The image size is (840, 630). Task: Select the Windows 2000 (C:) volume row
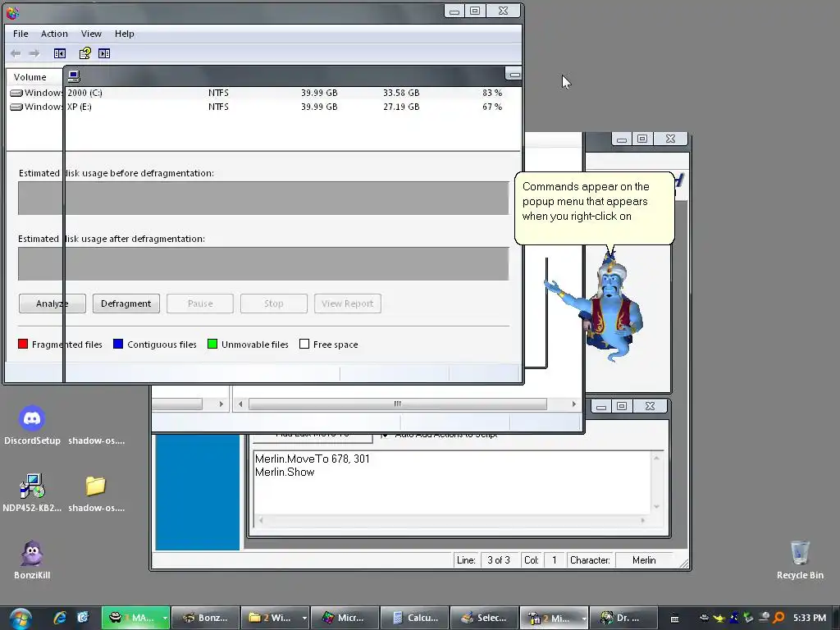click(263, 93)
